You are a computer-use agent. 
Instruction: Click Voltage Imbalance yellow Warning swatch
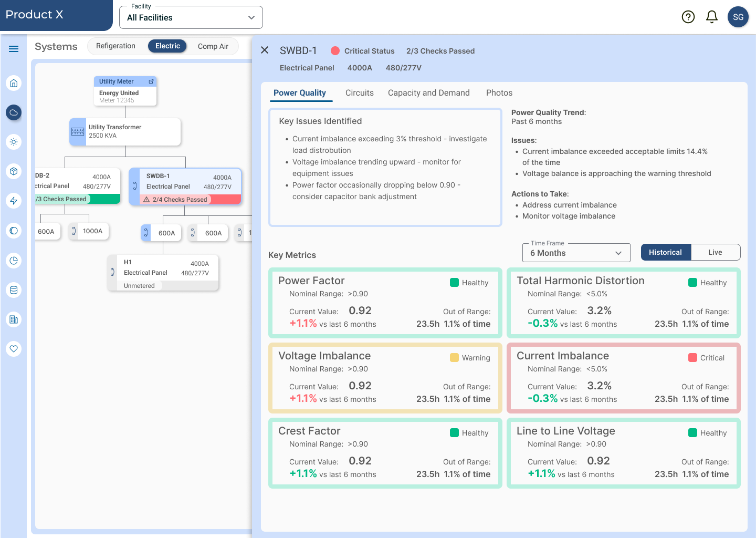454,358
